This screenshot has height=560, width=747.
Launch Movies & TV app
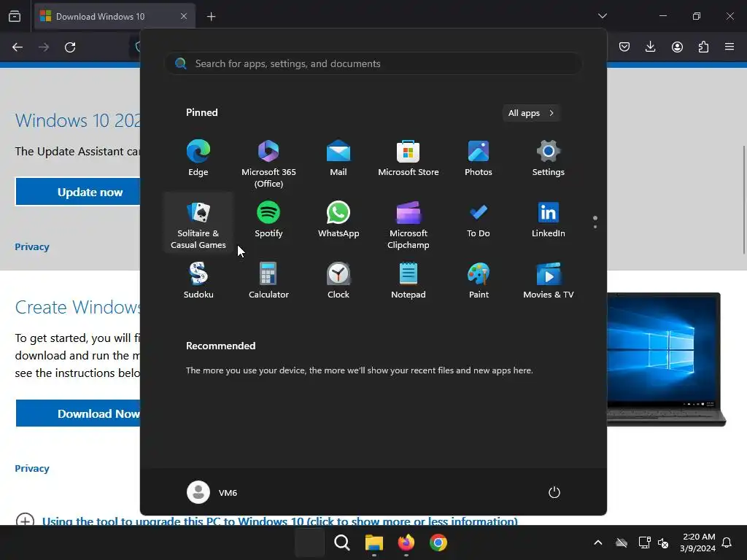coord(549,281)
